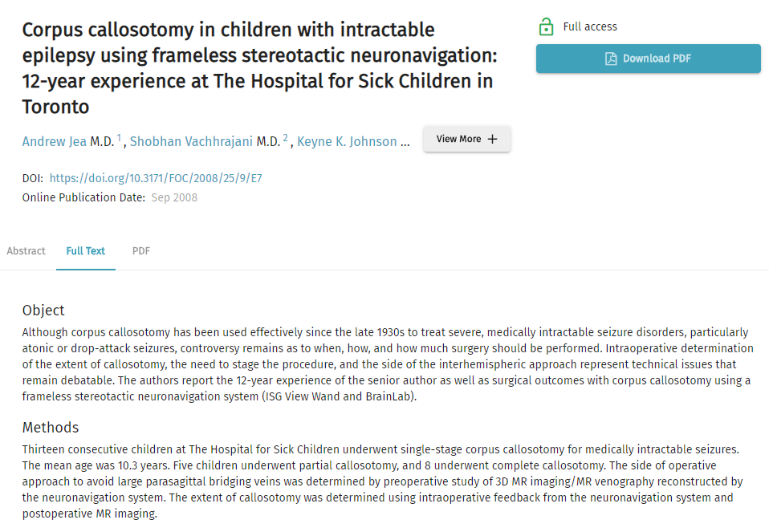Click the Full access label text
This screenshot has width=769, height=532.
coord(590,26)
